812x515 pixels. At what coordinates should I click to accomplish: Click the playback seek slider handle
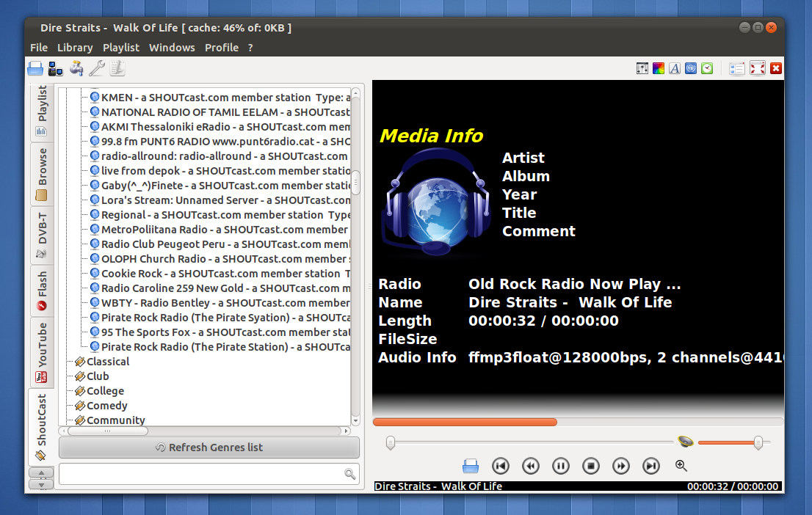click(391, 442)
